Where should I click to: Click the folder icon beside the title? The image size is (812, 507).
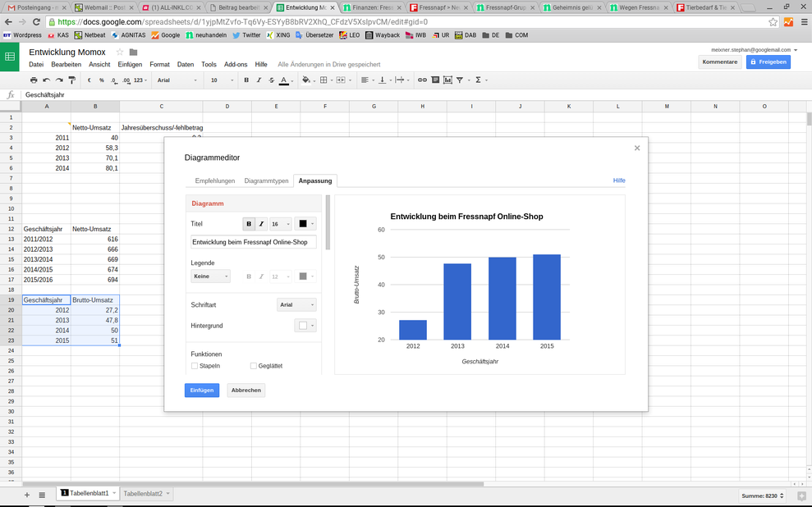click(134, 52)
